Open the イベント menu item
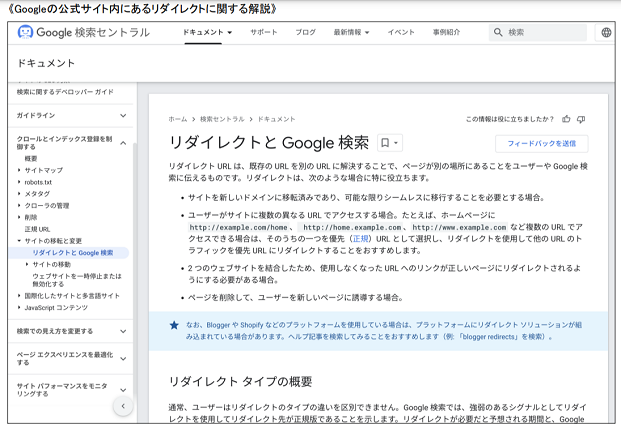 point(401,32)
